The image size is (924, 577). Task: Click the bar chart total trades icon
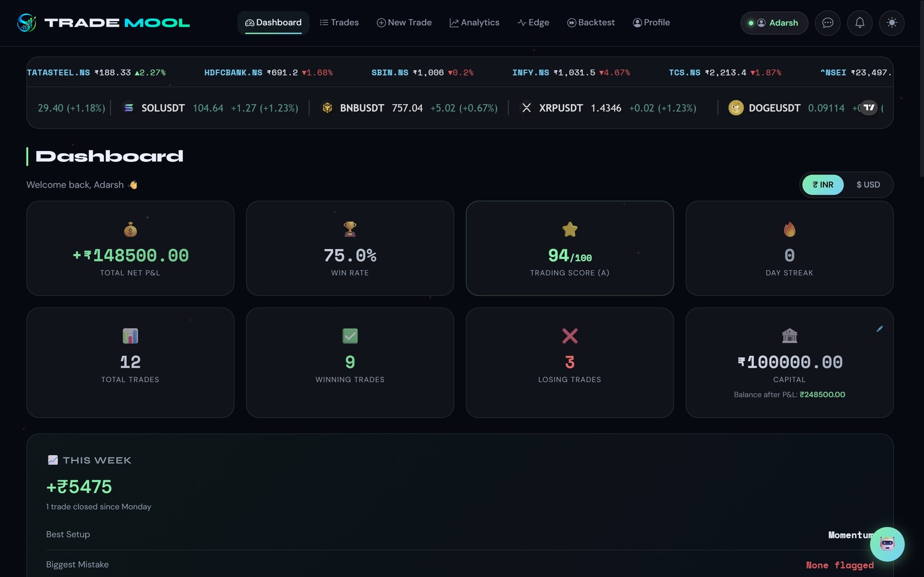[x=130, y=336]
